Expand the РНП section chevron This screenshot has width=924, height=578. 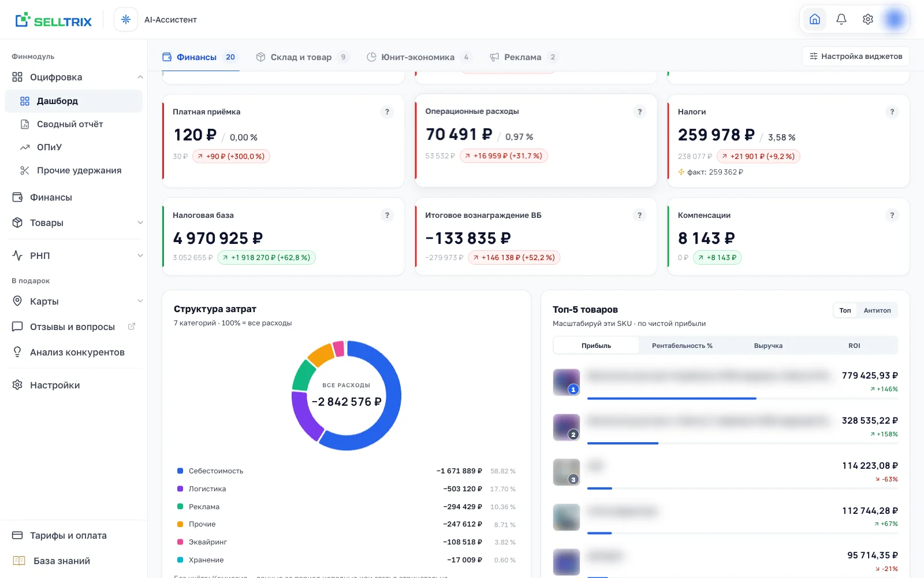[x=140, y=255]
